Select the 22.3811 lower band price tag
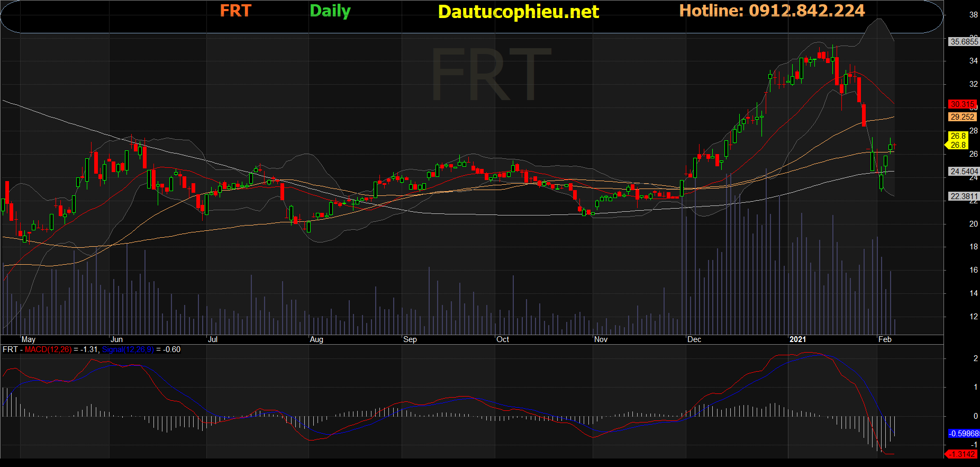 pyautogui.click(x=964, y=196)
